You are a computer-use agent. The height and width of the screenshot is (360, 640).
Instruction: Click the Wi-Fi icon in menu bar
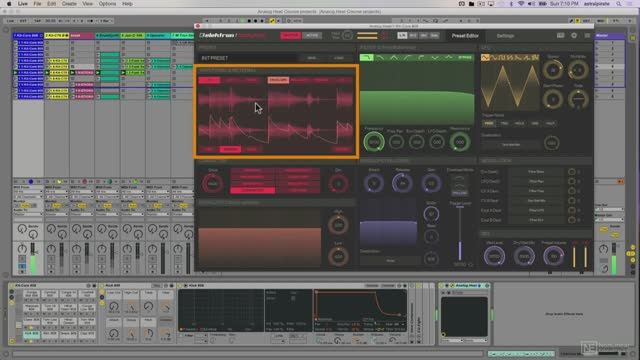pos(521,4)
